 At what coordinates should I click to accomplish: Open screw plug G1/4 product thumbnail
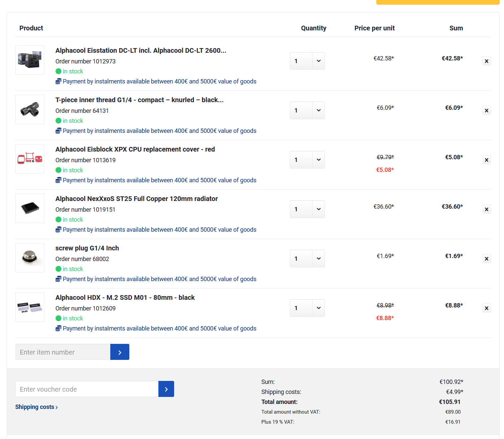click(30, 258)
